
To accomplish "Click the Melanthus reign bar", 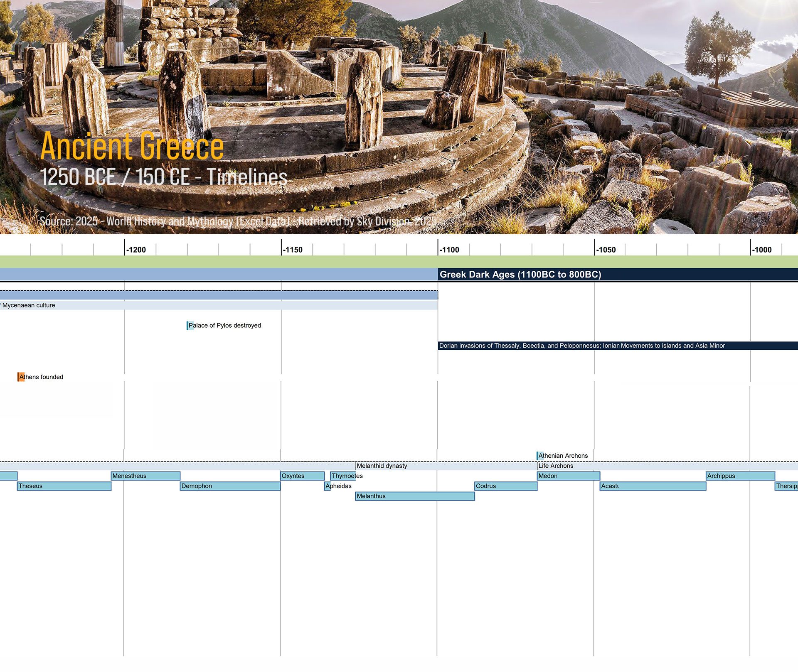I will (415, 496).
